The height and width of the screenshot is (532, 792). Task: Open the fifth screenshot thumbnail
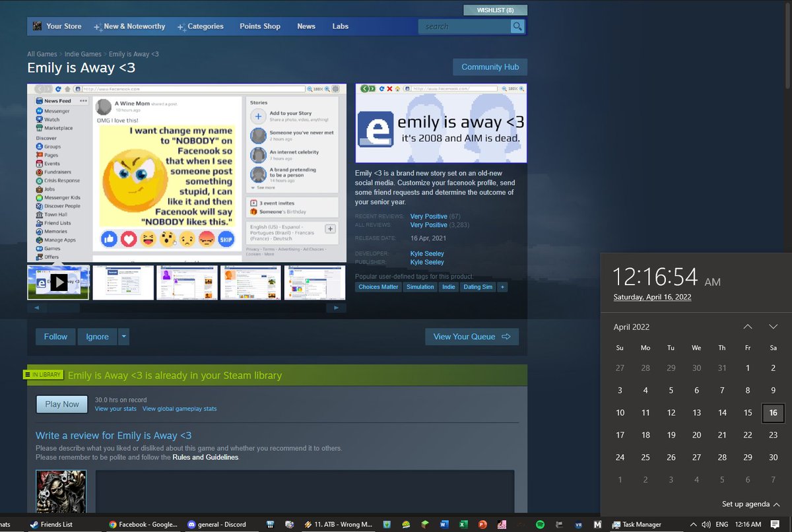tap(315, 283)
